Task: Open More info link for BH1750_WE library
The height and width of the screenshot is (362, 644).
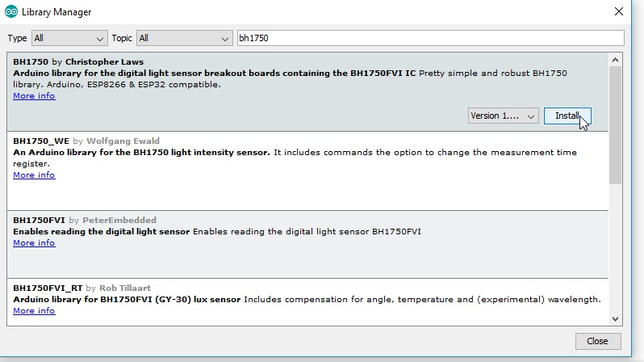Action: click(34, 175)
